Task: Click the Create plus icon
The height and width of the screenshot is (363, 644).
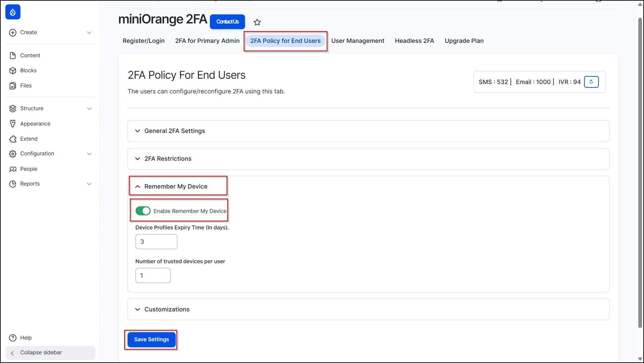Action: pyautogui.click(x=13, y=32)
